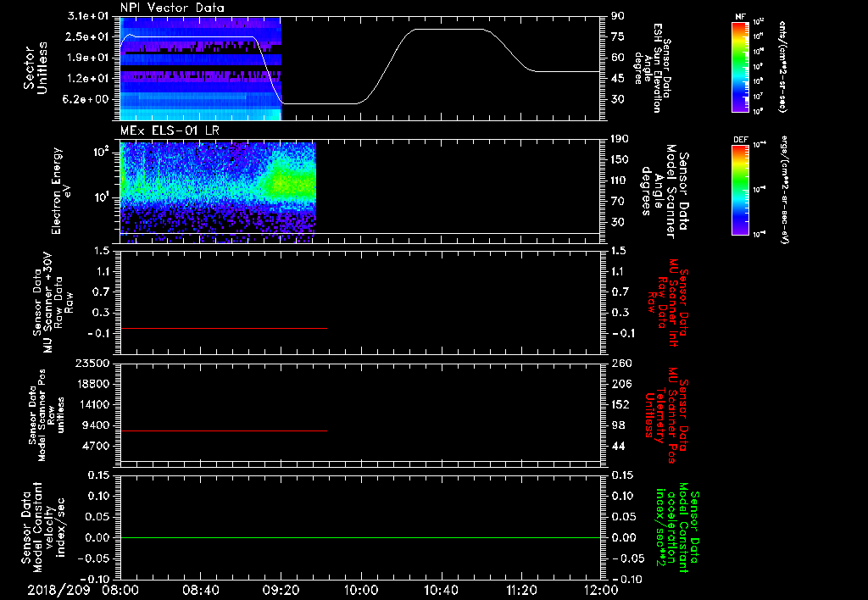Click the '110' scanner angle tick

(x=620, y=181)
